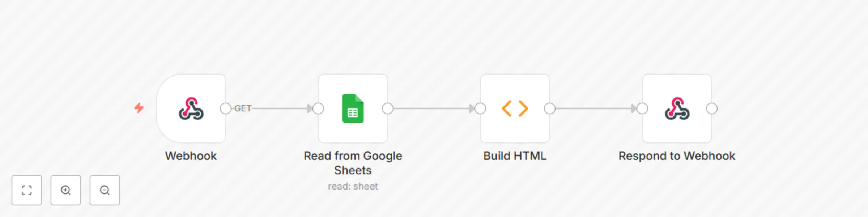Click the read: sheet subtitle text
This screenshot has height=217, width=868.
353,186
